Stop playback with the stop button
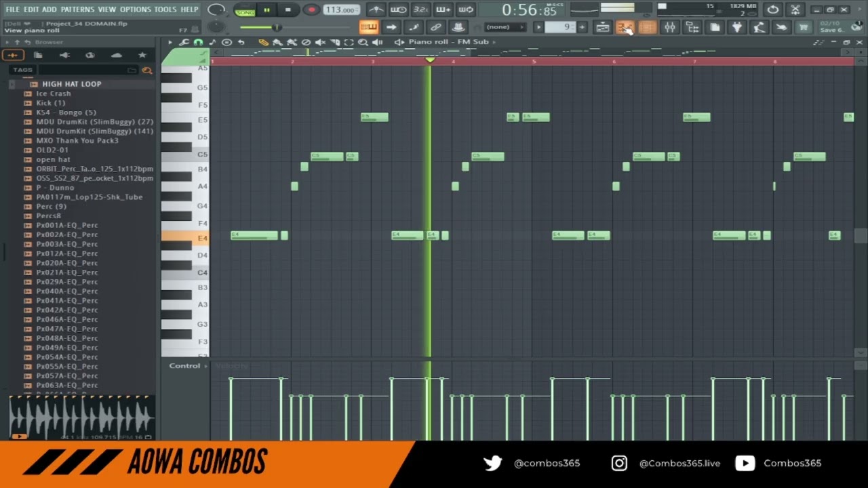This screenshot has height=488, width=868. point(288,9)
